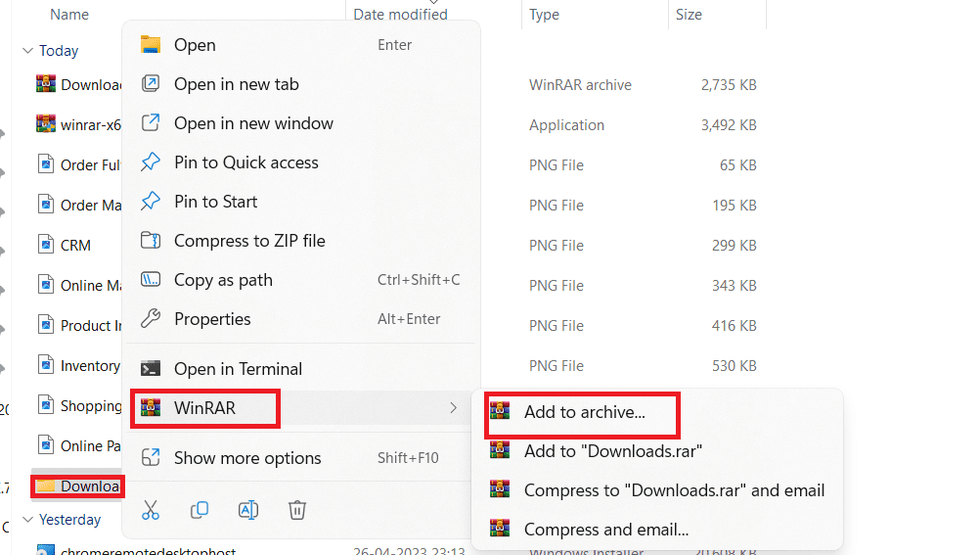
Task: Click the copy icon in context menu
Action: point(200,509)
